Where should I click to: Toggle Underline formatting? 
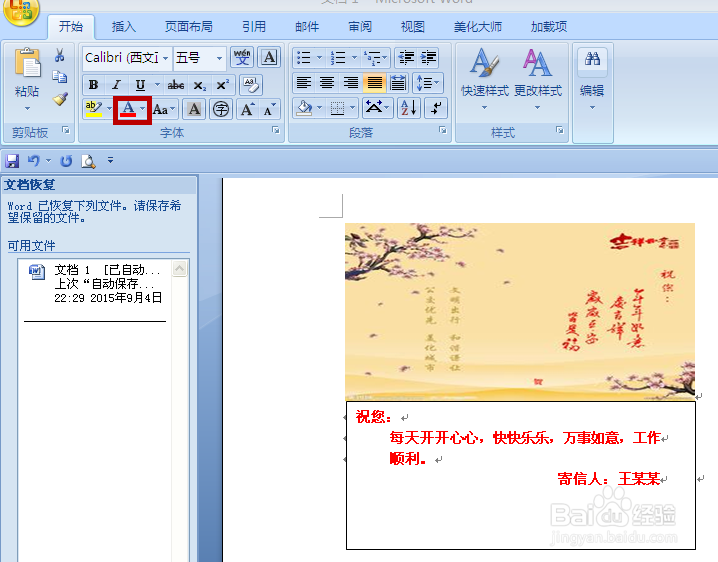click(140, 85)
